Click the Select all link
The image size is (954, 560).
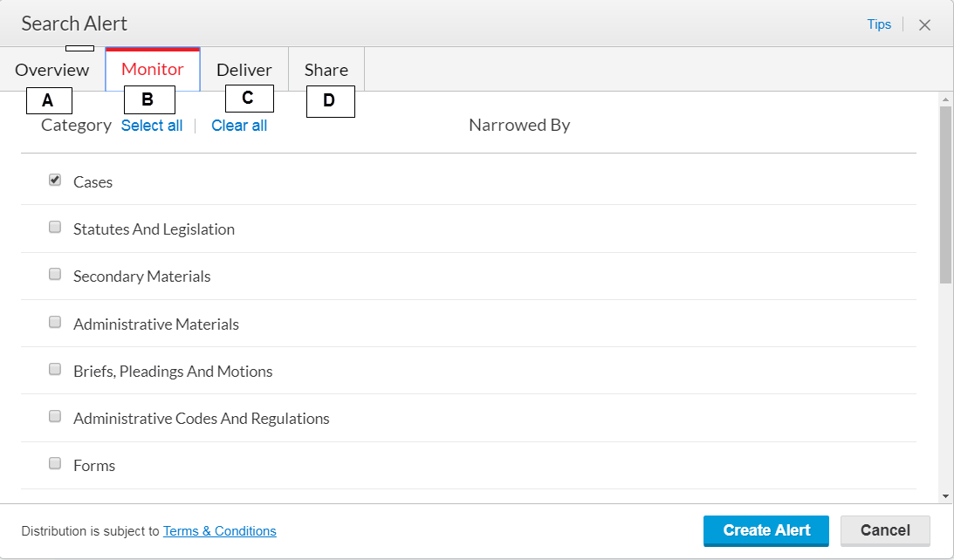[152, 126]
